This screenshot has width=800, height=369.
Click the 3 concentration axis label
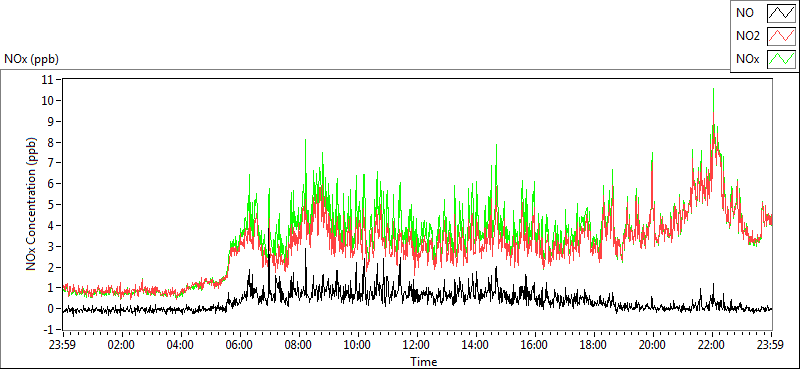tap(52, 246)
